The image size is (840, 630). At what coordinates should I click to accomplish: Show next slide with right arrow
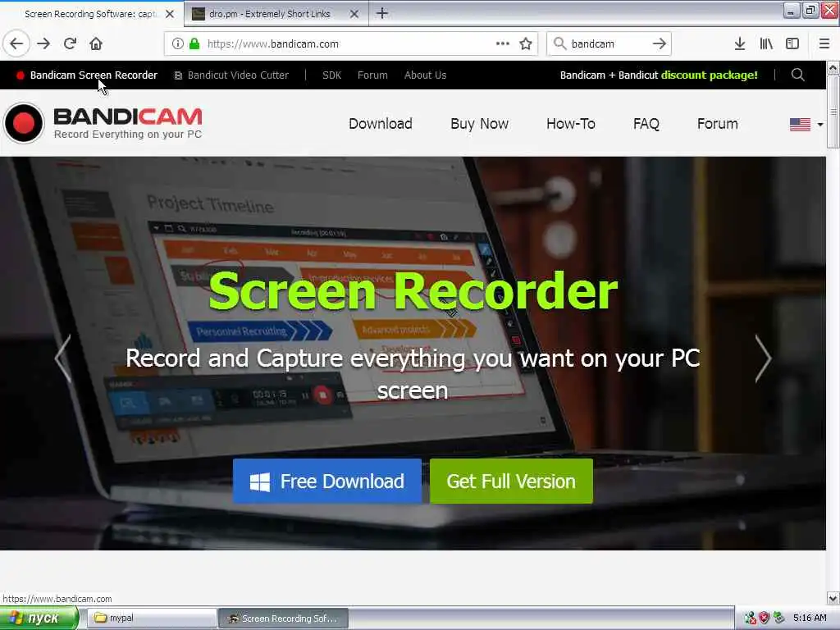pyautogui.click(x=763, y=358)
